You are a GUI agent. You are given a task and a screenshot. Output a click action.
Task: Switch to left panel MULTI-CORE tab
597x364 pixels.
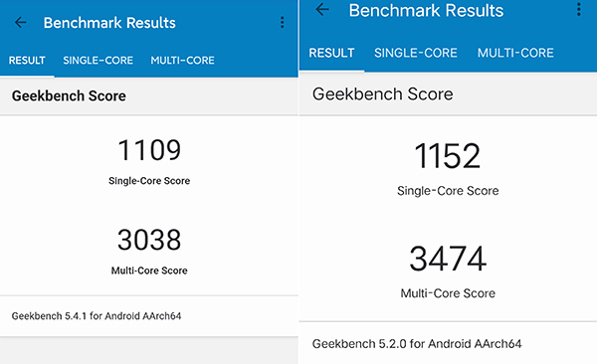(182, 60)
